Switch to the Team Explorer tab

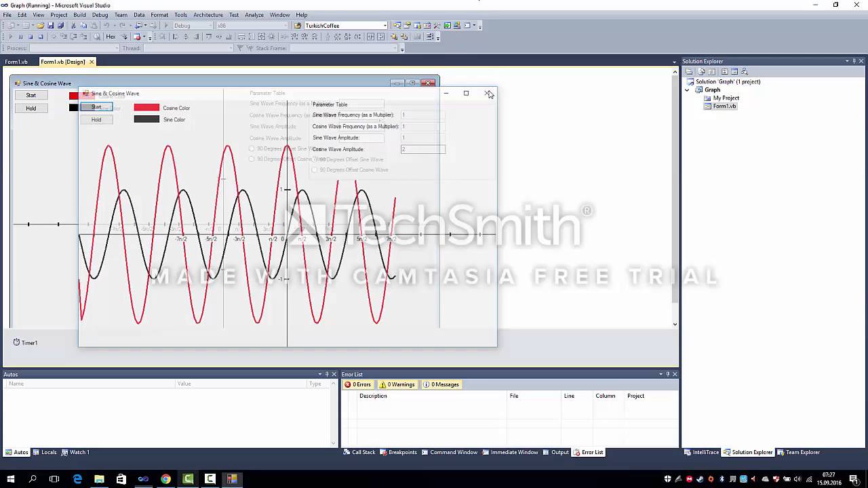[x=799, y=452]
